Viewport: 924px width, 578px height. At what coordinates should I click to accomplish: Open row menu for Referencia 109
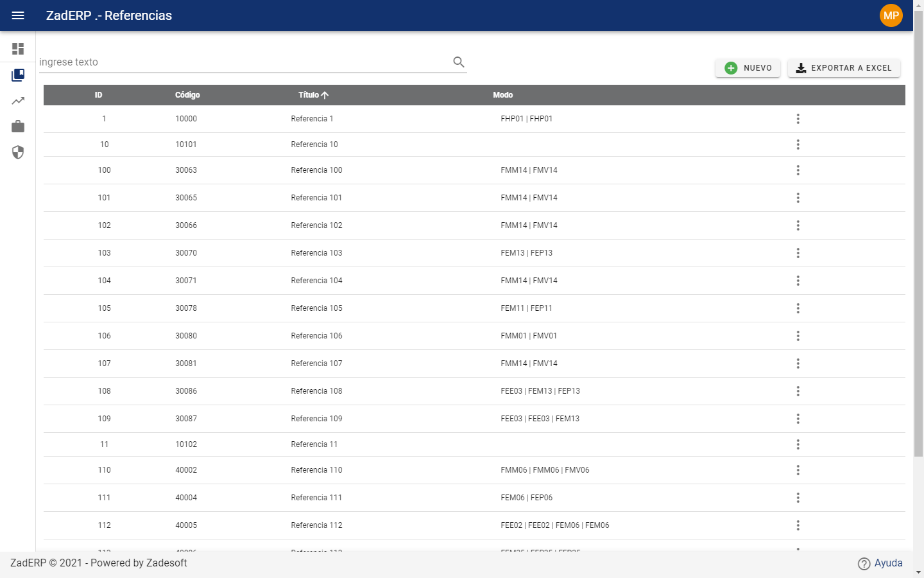798,419
